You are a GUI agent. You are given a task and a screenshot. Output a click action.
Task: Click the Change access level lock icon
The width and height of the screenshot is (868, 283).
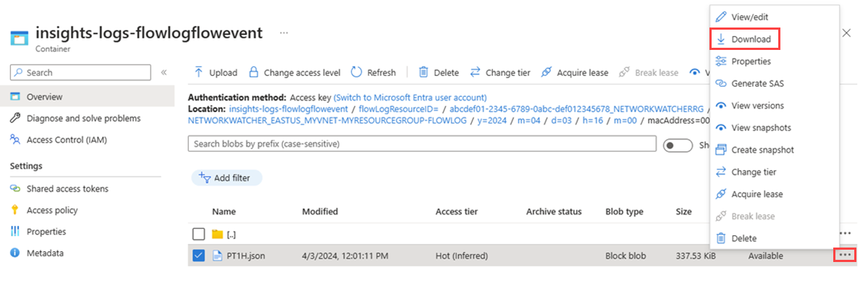(253, 72)
